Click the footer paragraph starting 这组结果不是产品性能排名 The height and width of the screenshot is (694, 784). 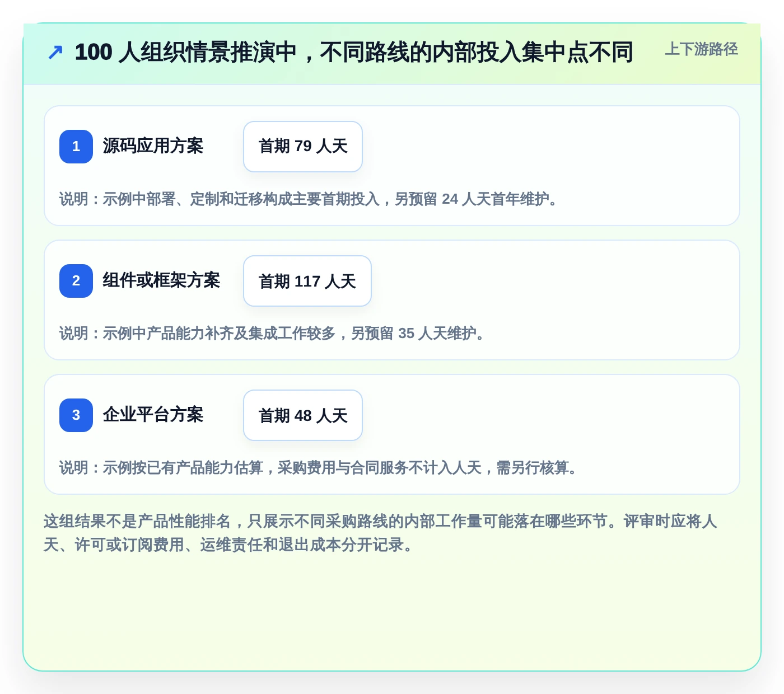381,533
